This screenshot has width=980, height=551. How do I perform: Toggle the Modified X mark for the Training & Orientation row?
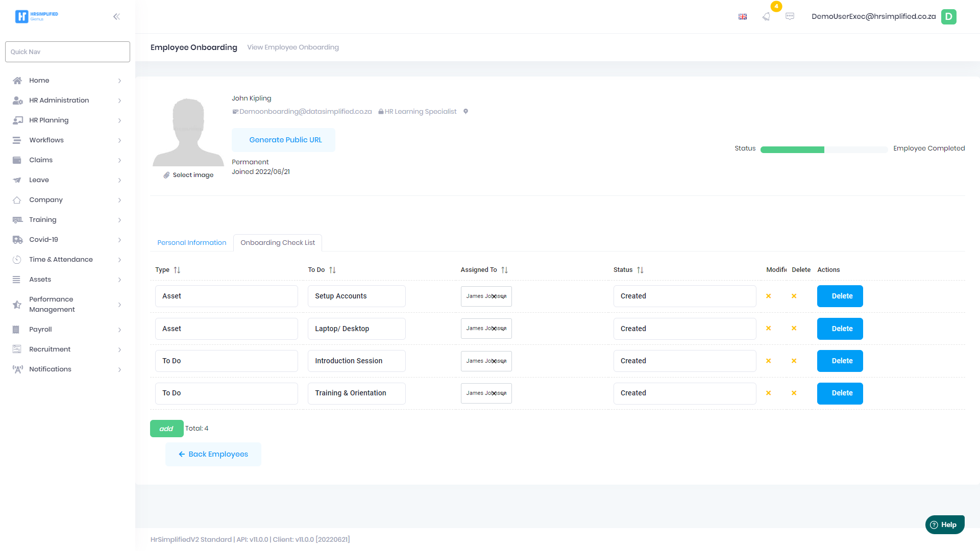768,393
